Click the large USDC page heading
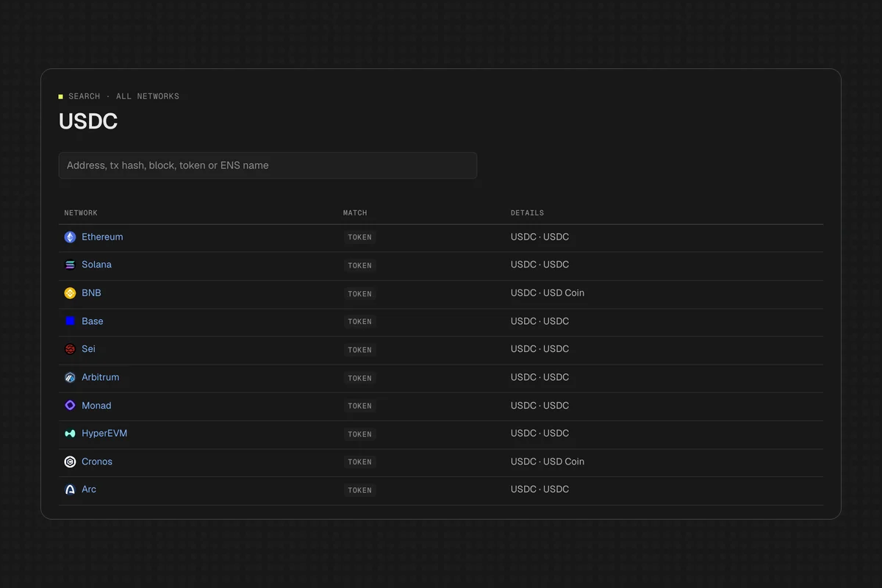This screenshot has height=588, width=882. [88, 121]
